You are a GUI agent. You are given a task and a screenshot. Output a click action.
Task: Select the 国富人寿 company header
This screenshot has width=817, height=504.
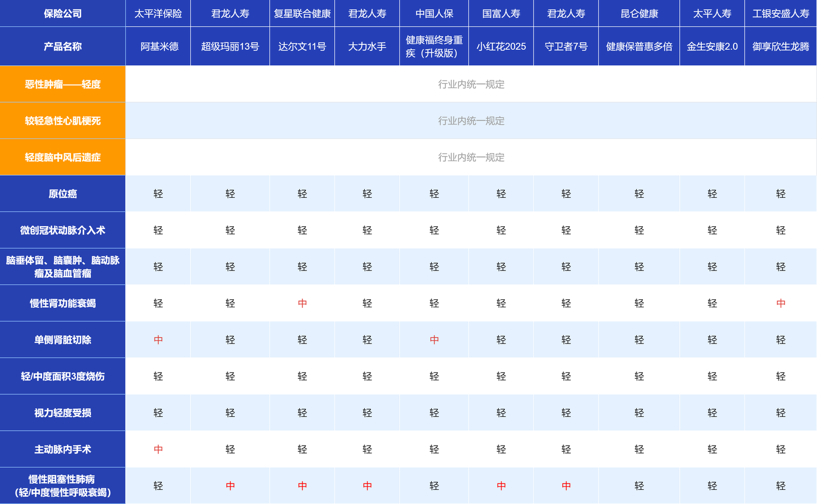coord(502,14)
